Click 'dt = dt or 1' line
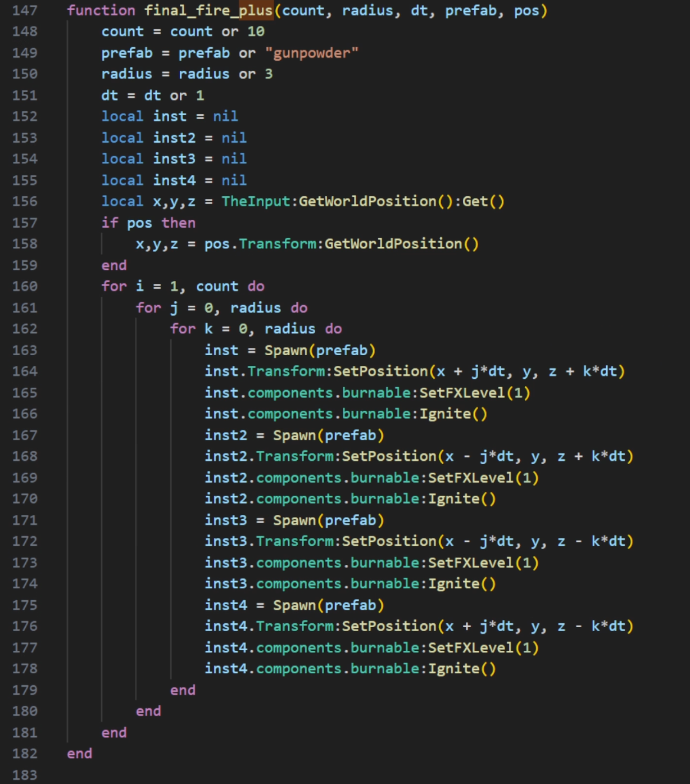This screenshot has width=690, height=784. click(x=153, y=96)
